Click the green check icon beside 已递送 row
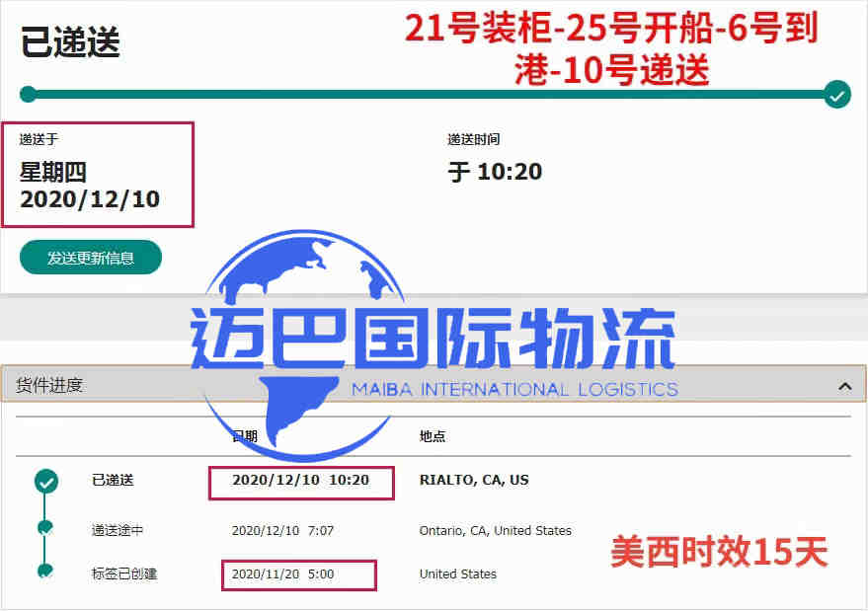The height and width of the screenshot is (611, 868). point(46,482)
